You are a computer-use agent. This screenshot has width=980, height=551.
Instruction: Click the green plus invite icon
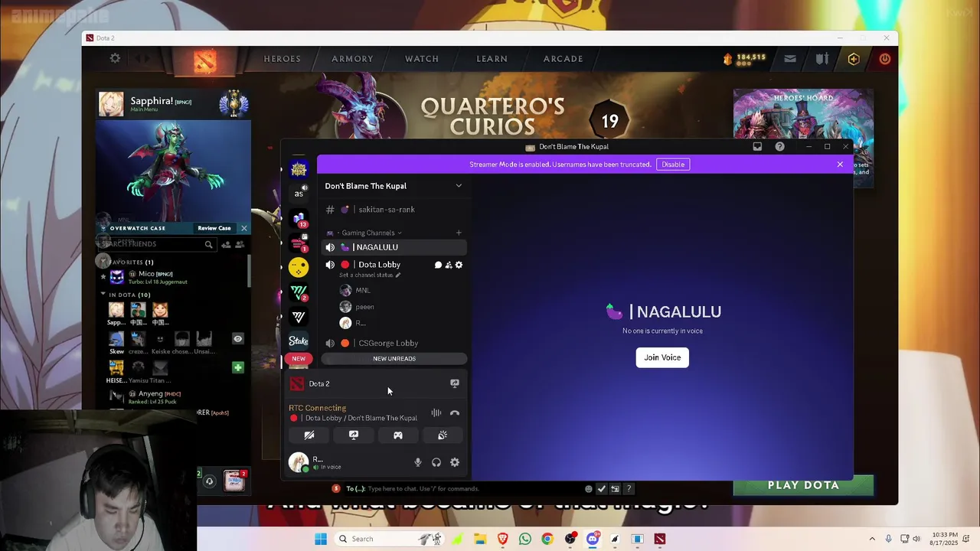[238, 367]
